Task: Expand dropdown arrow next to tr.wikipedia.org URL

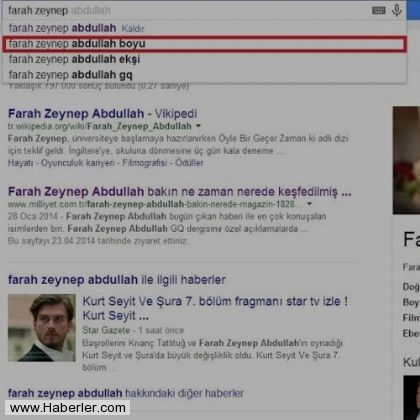Action: [x=198, y=126]
